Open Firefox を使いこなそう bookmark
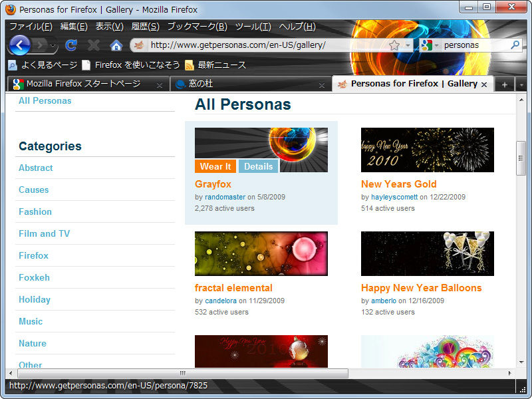 [131, 65]
